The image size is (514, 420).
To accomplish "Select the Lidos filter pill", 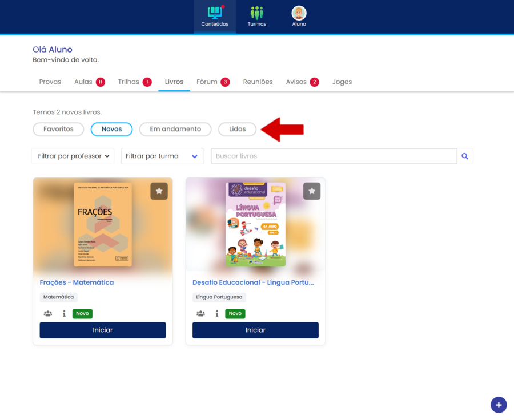I will tap(237, 129).
